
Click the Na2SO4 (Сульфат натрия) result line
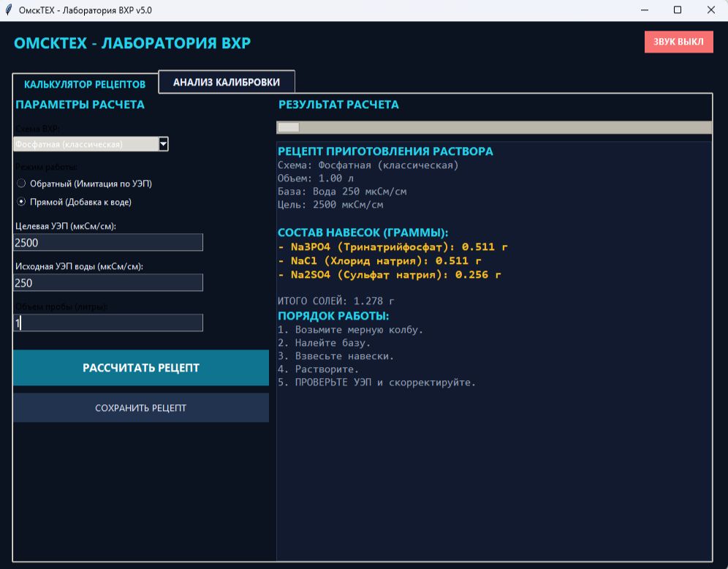[x=390, y=275]
